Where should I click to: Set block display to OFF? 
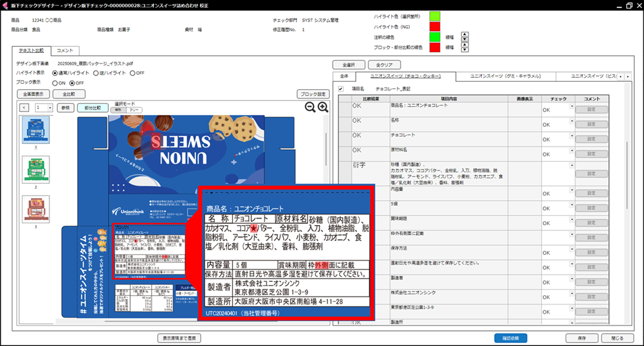pyautogui.click(x=73, y=83)
